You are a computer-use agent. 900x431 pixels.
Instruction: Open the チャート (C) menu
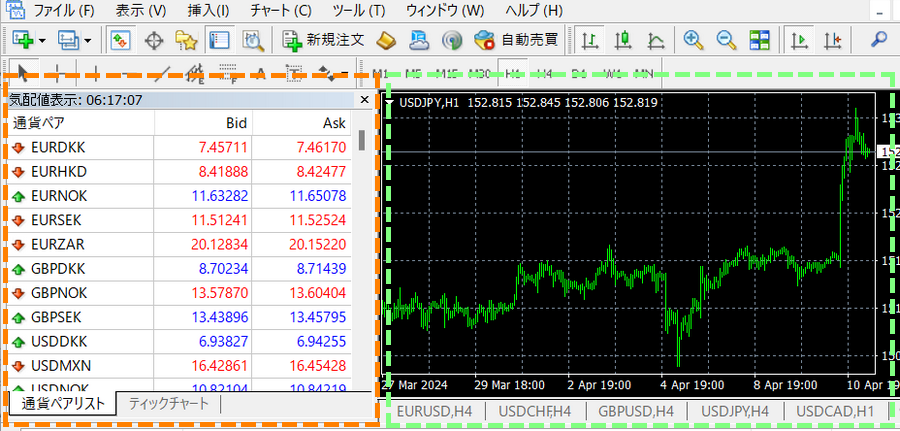pos(281,10)
